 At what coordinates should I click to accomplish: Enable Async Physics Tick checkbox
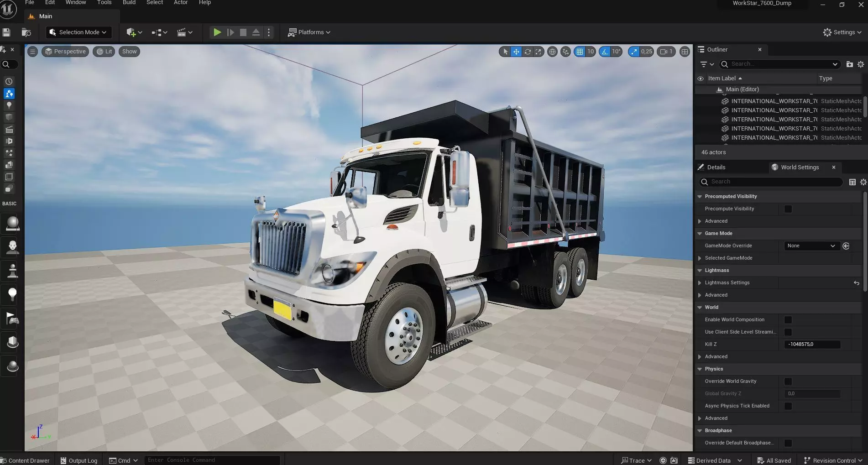[x=788, y=406]
